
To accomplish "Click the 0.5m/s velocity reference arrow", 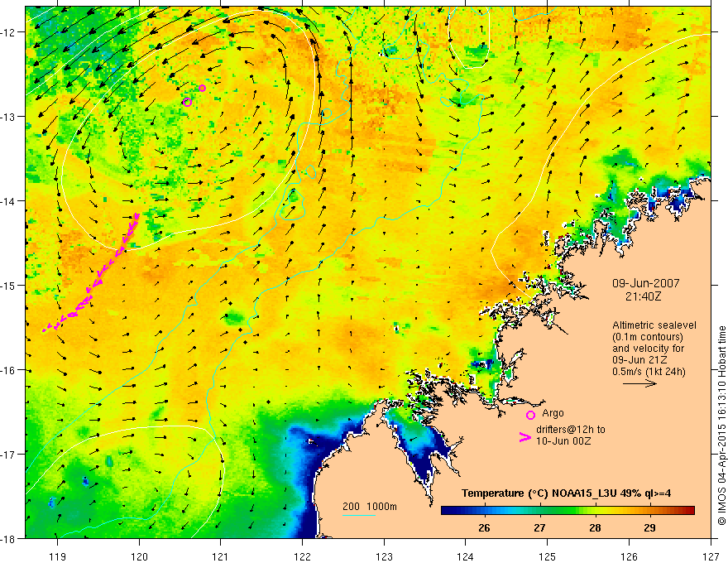I will pos(639,383).
